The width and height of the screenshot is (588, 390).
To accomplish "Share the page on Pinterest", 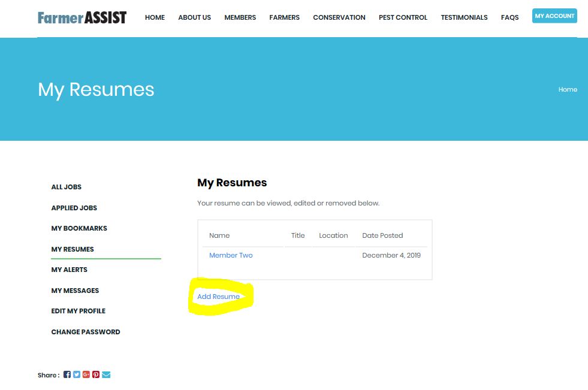I will 96,375.
